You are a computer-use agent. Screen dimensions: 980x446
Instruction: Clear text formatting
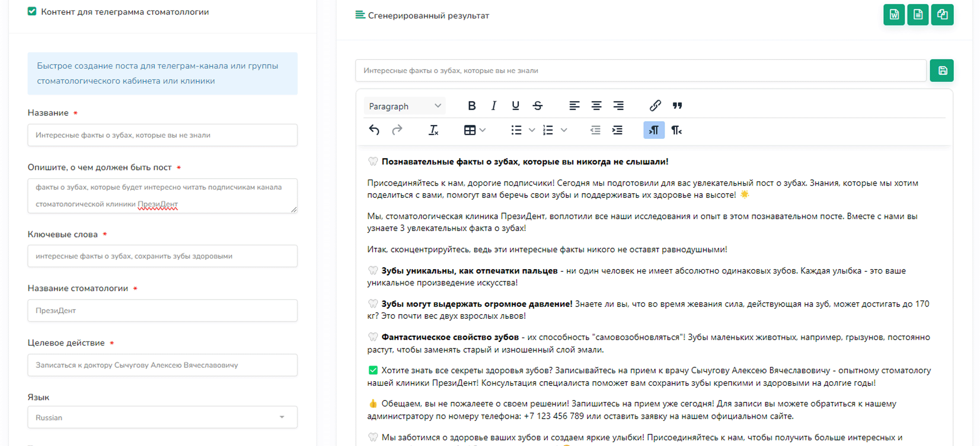tap(433, 130)
